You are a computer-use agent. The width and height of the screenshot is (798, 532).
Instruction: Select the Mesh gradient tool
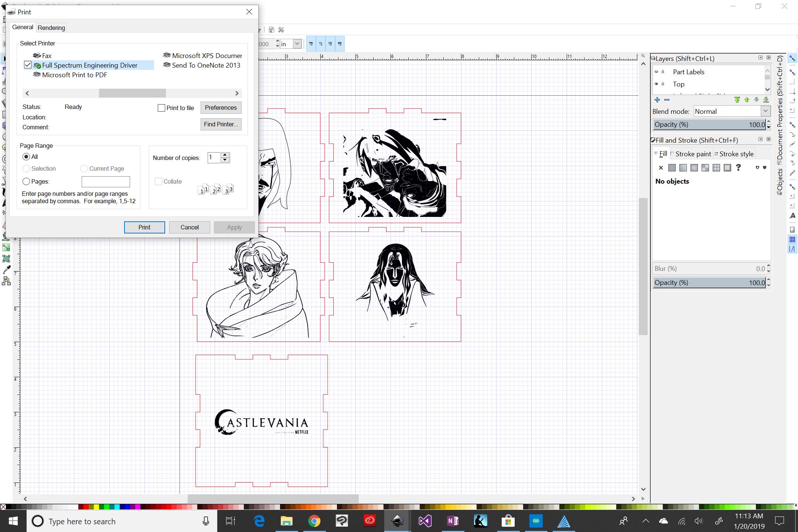coord(6,259)
